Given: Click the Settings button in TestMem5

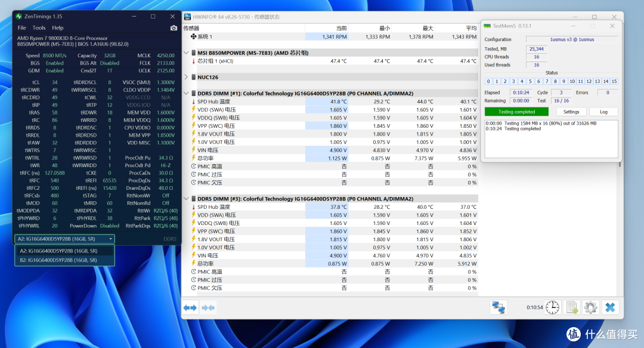Looking at the screenshot, I should coord(571,112).
